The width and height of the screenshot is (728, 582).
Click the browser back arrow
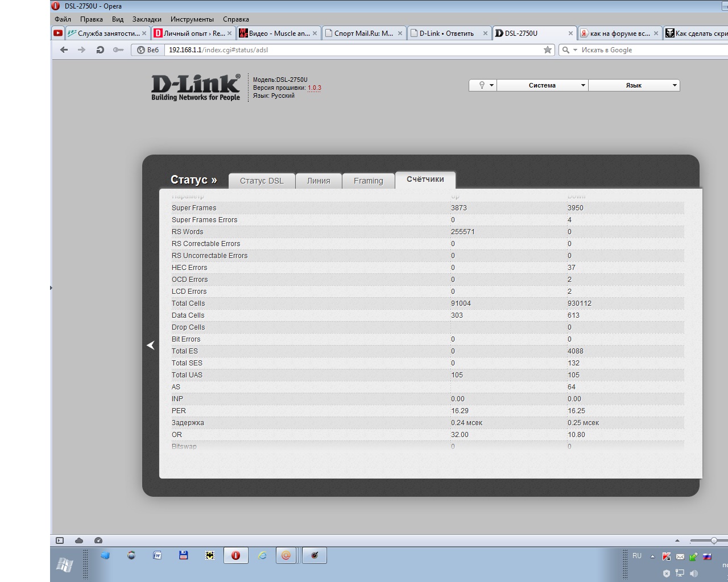coord(64,50)
